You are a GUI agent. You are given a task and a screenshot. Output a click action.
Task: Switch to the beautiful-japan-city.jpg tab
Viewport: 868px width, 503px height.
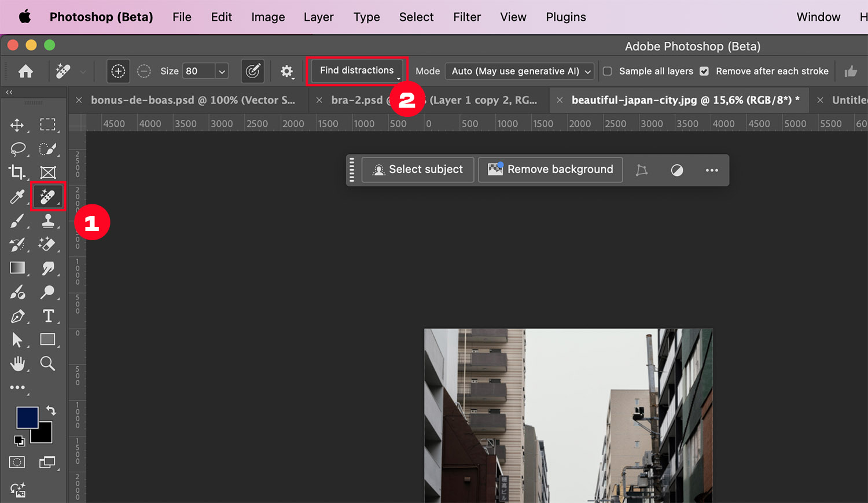(x=685, y=100)
